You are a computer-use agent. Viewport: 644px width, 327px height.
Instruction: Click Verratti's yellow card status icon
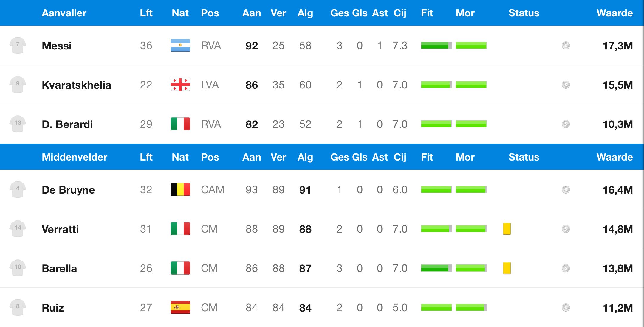pyautogui.click(x=507, y=229)
